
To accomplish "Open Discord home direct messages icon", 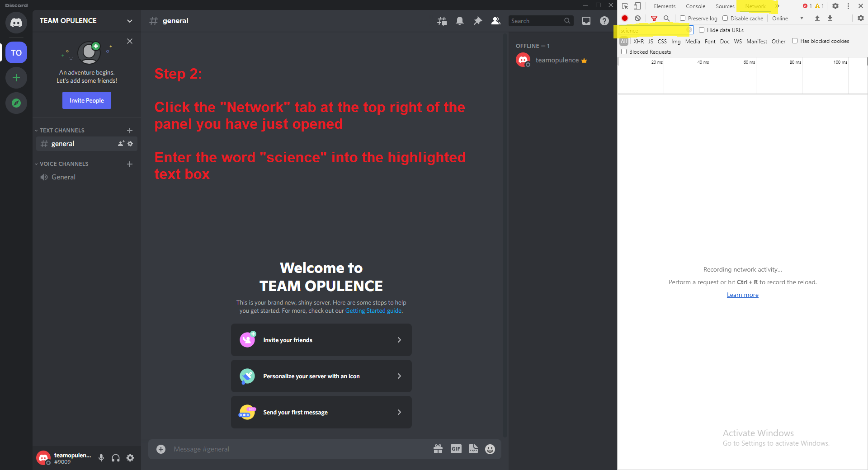I will 16,23.
